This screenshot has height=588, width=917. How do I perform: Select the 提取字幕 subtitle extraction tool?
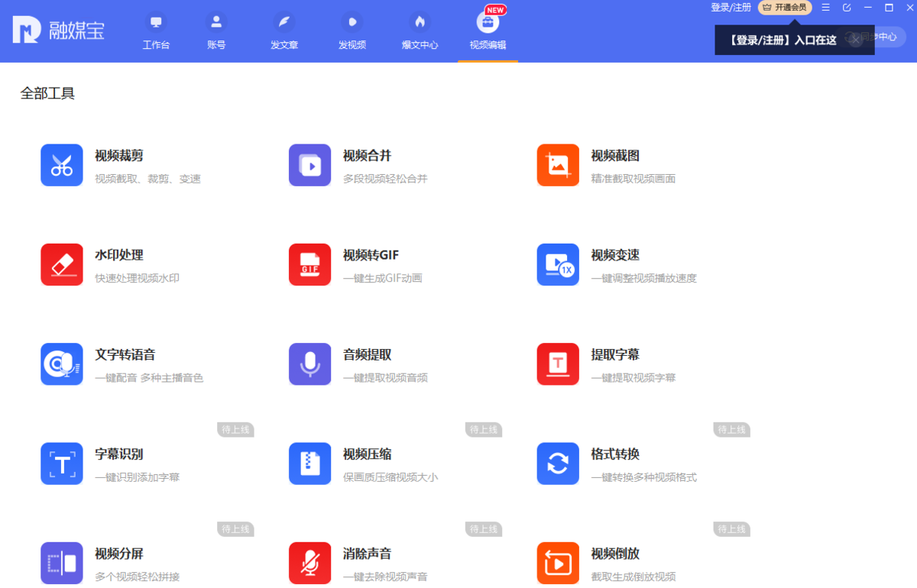[604, 364]
